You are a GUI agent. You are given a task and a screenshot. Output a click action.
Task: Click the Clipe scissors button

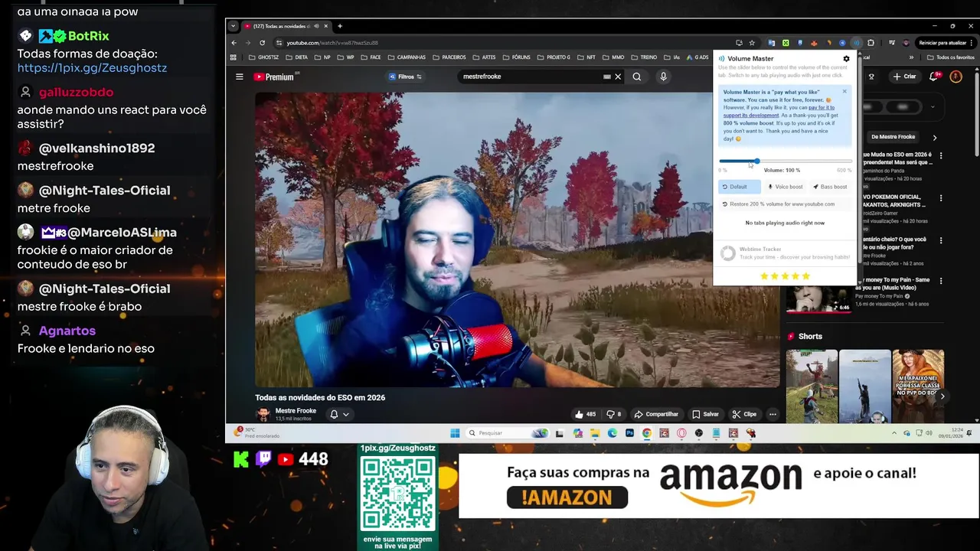click(x=744, y=414)
